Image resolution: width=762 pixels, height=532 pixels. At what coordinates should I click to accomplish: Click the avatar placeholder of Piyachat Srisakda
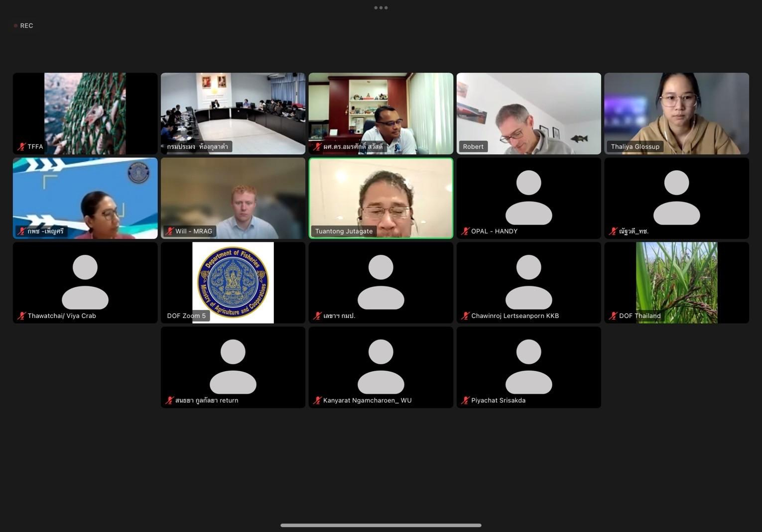(528, 366)
